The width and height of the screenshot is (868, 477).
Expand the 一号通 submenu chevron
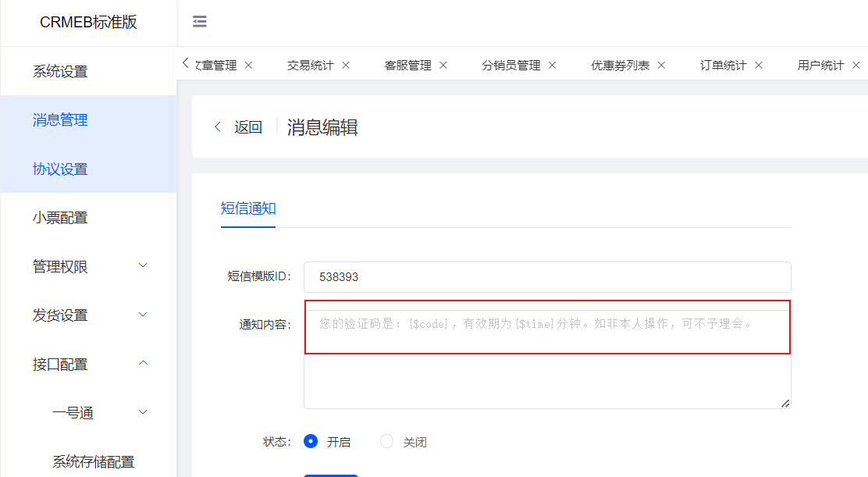[143, 412]
